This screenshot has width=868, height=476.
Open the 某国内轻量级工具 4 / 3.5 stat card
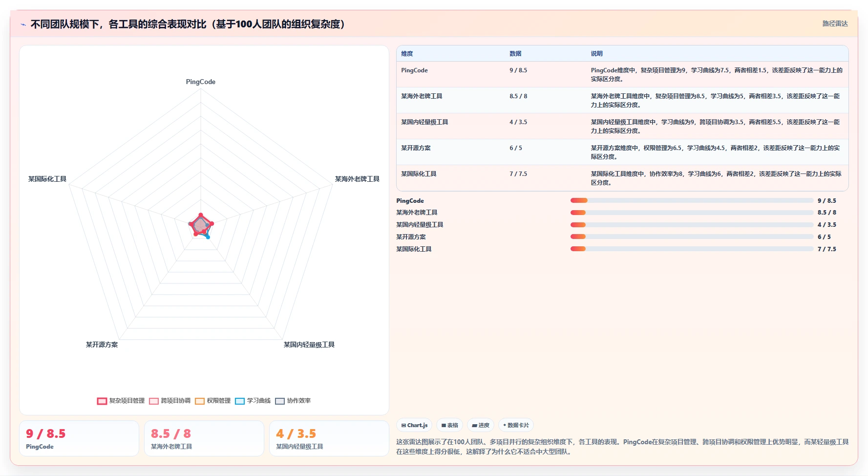[x=329, y=438]
